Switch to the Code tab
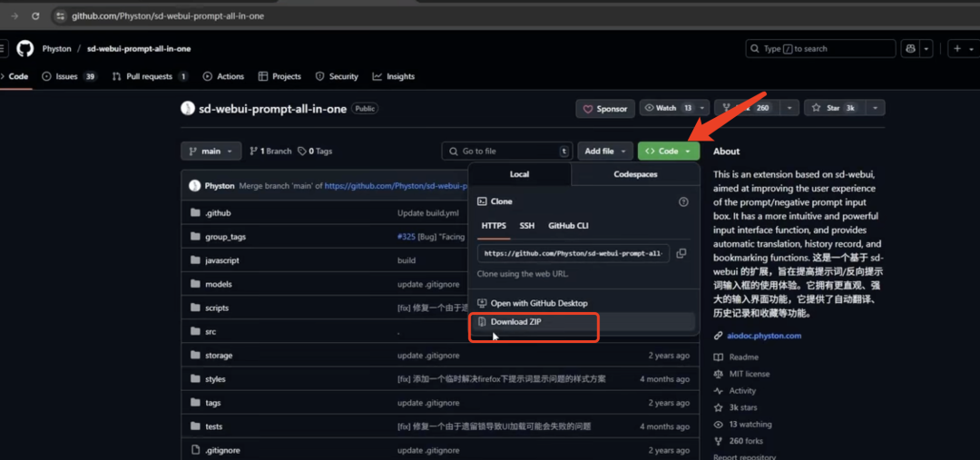This screenshot has width=980, height=460. point(15,76)
